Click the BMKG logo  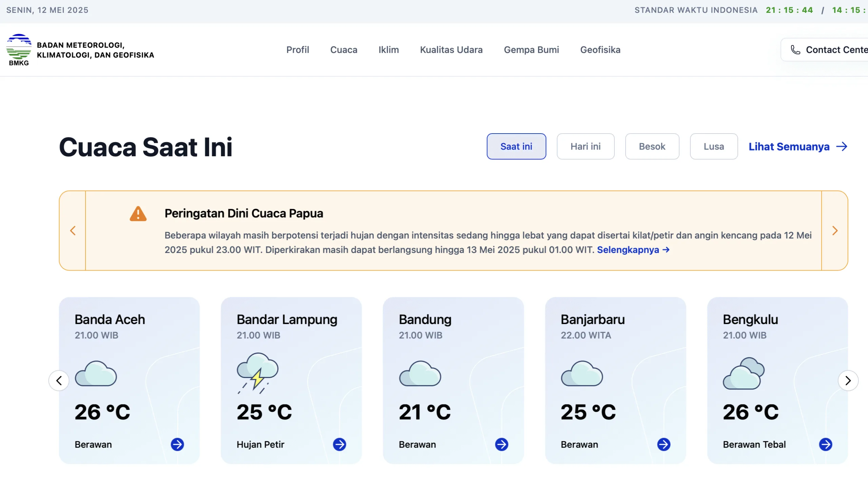coord(19,49)
